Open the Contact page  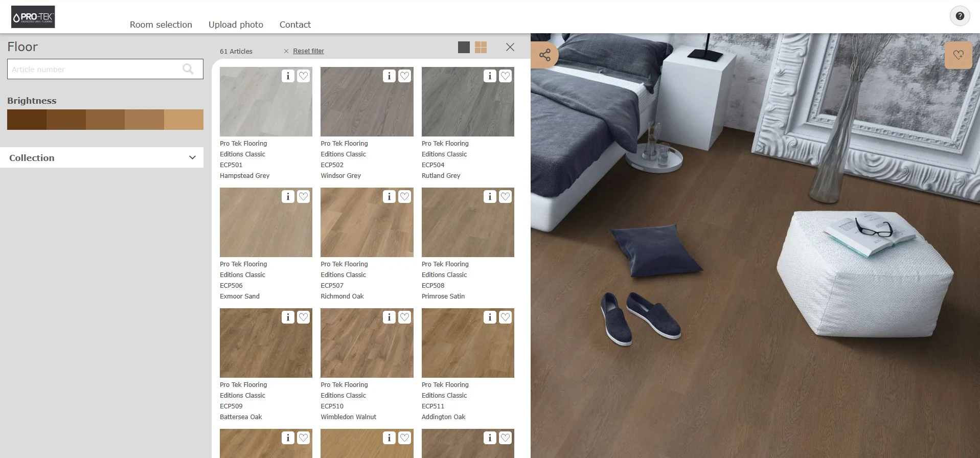click(295, 25)
